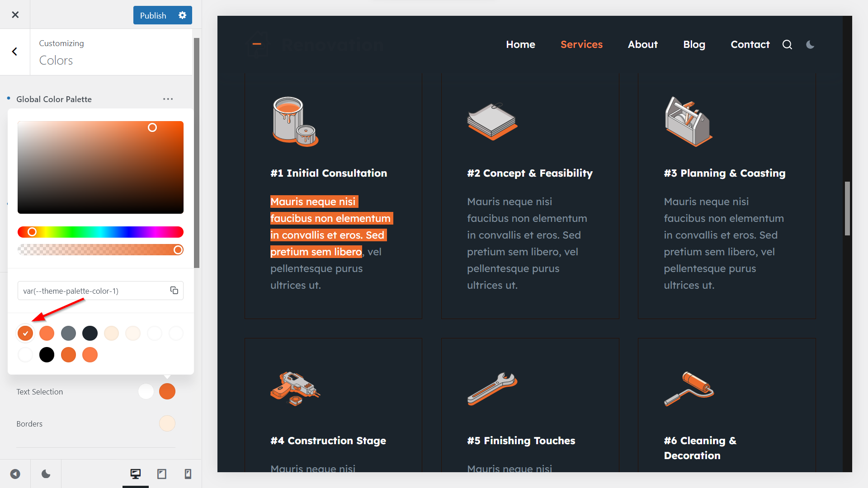Click the desktop preview icon in toolbar
This screenshot has width=868, height=488.
click(134, 474)
